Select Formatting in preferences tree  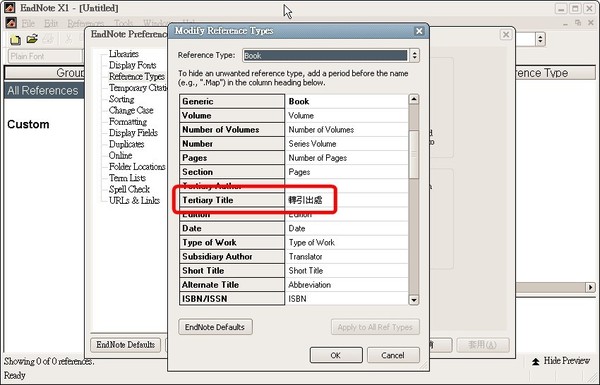(x=128, y=122)
